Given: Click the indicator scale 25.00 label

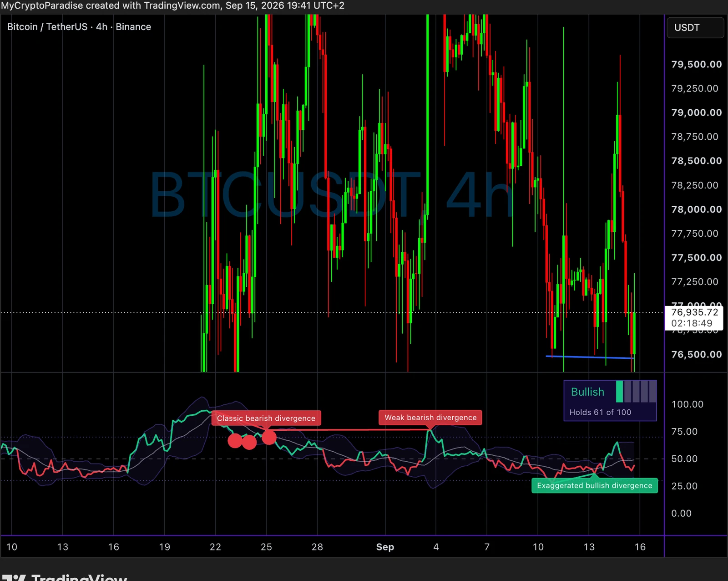Looking at the screenshot, I should coord(684,486).
